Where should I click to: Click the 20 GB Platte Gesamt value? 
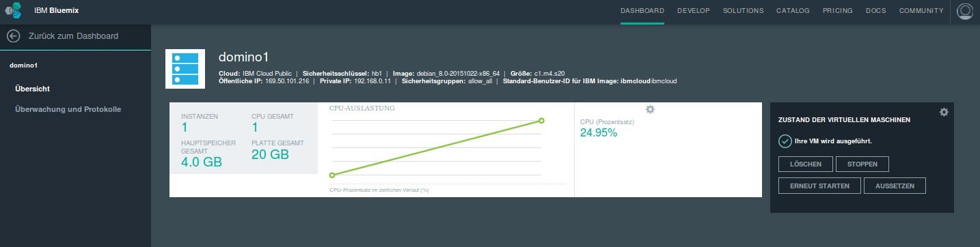270,155
